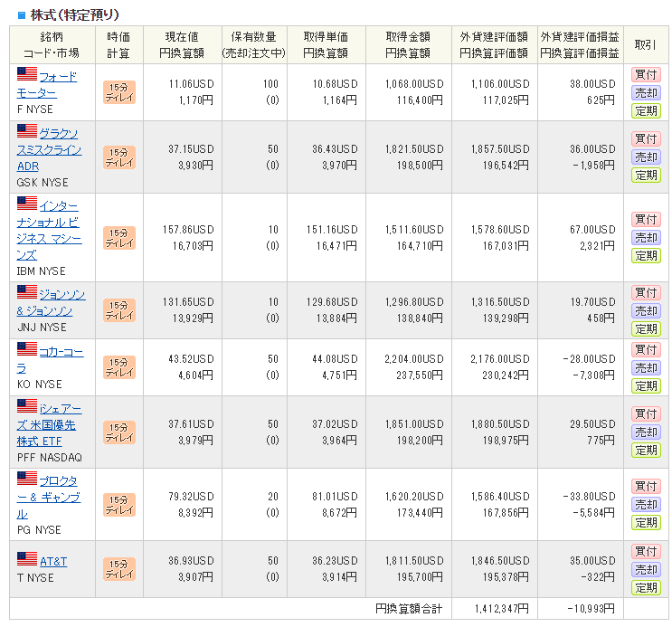The image size is (672, 627).
Task: Click the 15分ディレイ badge in JNJ row
Action: [119, 310]
